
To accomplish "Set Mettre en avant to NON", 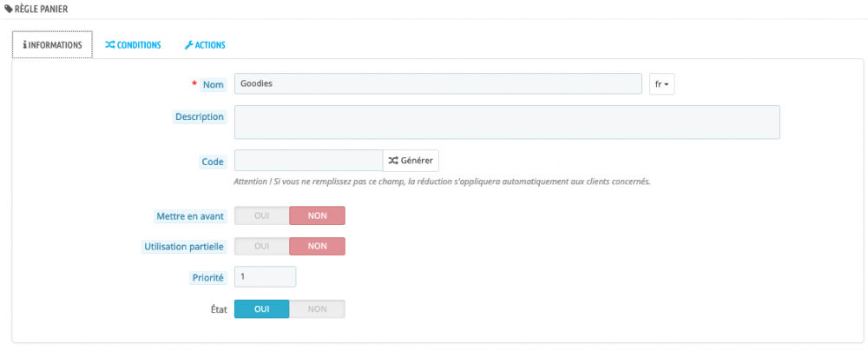I will point(317,215).
